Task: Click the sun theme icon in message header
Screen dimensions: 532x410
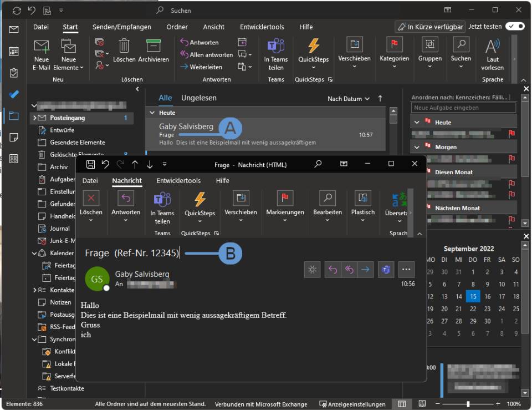Action: click(313, 270)
